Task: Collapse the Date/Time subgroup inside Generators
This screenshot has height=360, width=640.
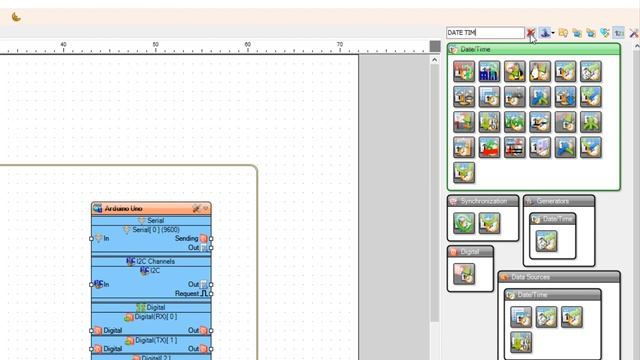Action: click(553, 219)
